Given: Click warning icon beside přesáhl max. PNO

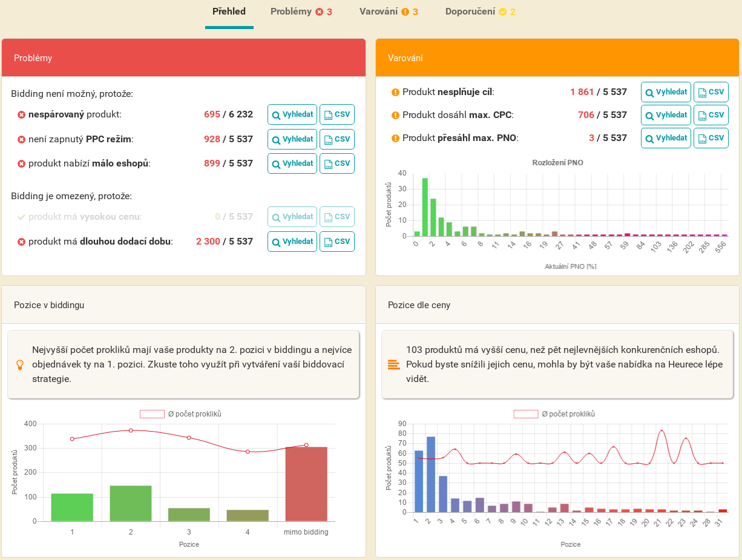Looking at the screenshot, I should point(396,139).
